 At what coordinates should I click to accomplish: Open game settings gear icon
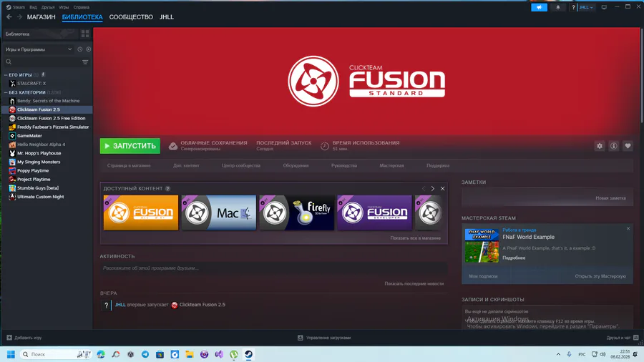[600, 146]
